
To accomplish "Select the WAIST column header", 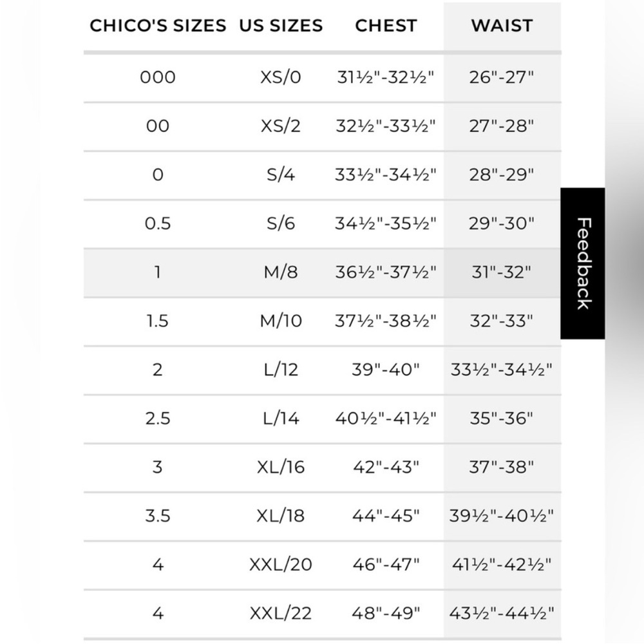I will (x=502, y=26).
